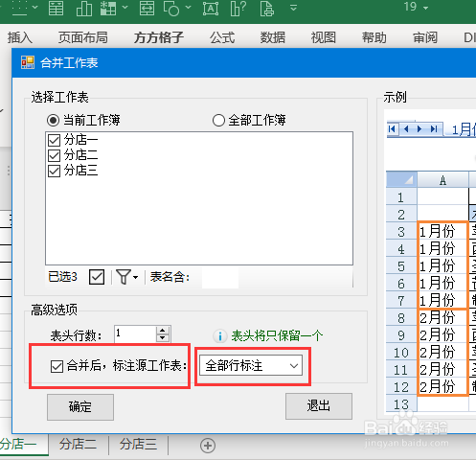The image size is (476, 460).
Task: Click the select-all corner in example grid
Action: click(401, 179)
